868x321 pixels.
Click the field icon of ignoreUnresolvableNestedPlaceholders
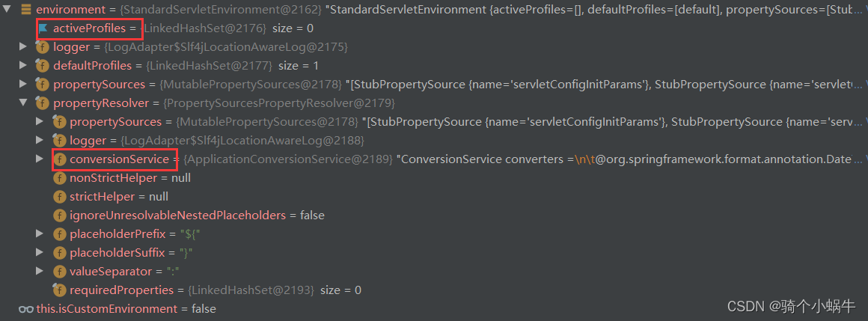(x=59, y=215)
